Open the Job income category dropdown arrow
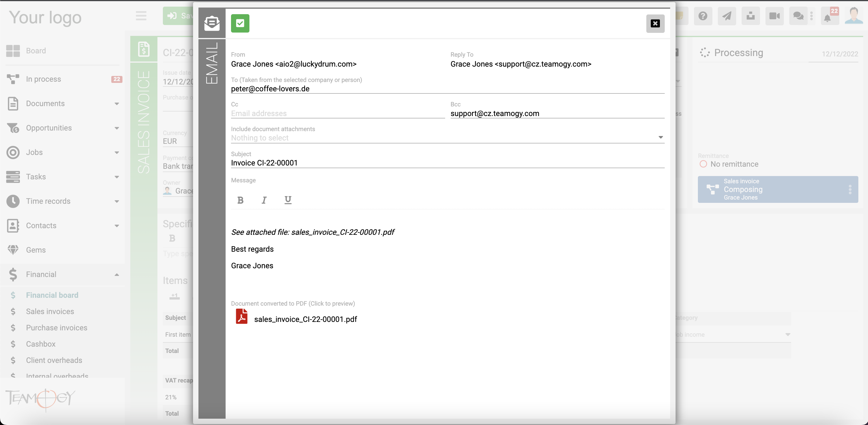 pos(788,334)
